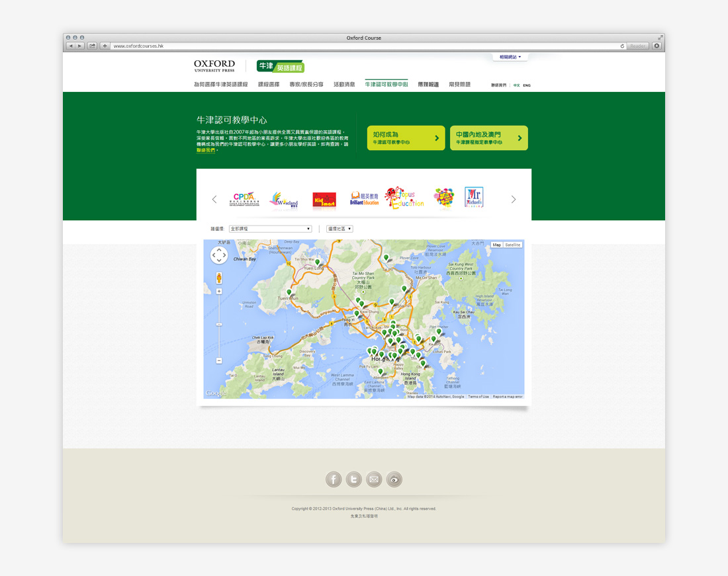
Task: Go to the 活動消息 navigation tab
Action: 344,85
